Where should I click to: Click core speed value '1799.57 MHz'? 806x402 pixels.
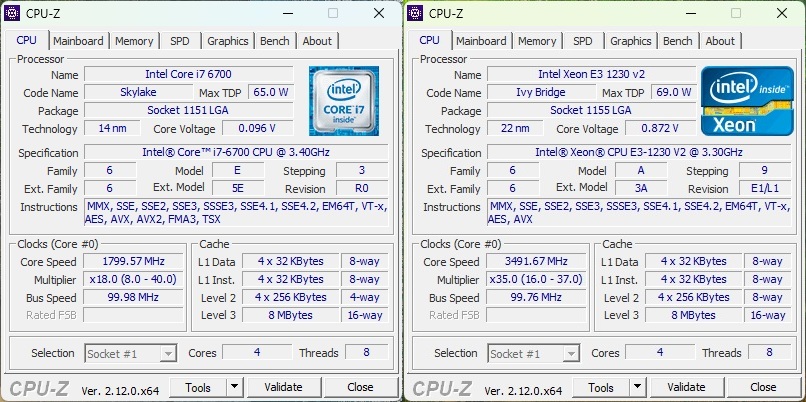[x=134, y=261]
